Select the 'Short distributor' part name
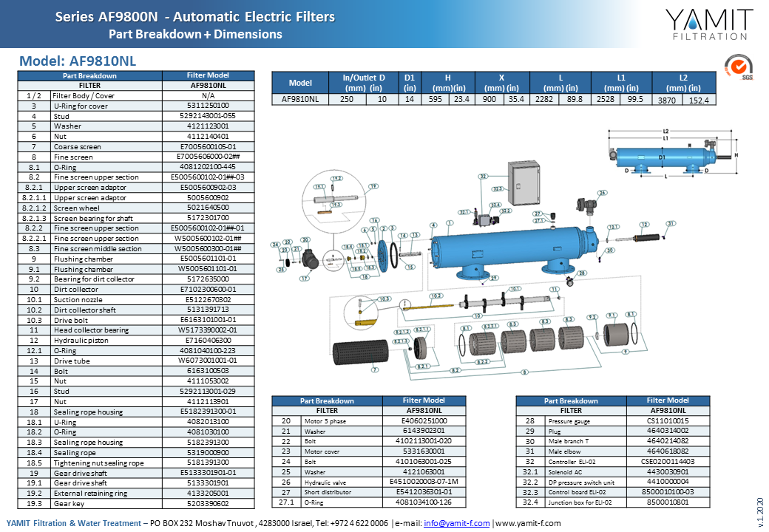 coord(328,492)
